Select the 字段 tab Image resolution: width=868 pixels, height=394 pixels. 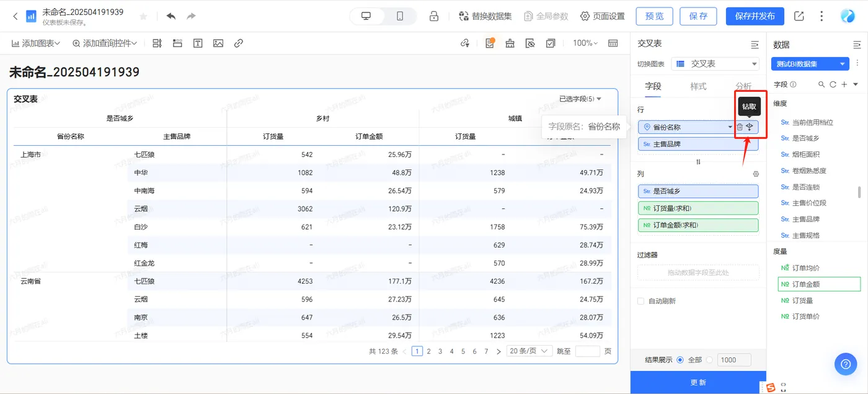(x=653, y=86)
